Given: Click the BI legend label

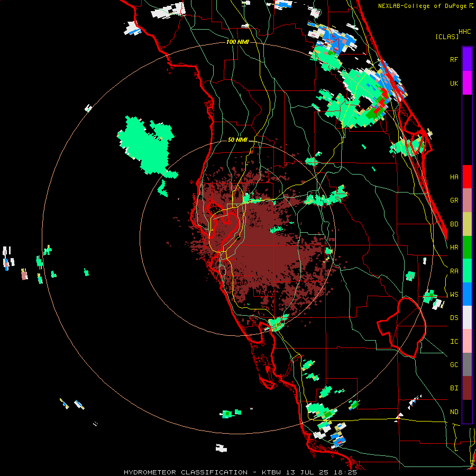Looking at the screenshot, I should pyautogui.click(x=454, y=388).
